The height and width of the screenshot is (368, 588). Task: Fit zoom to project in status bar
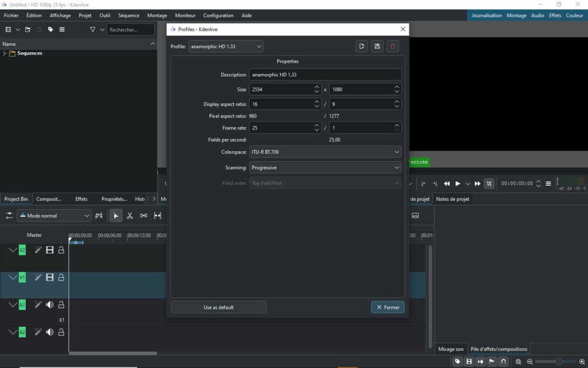tap(519, 362)
